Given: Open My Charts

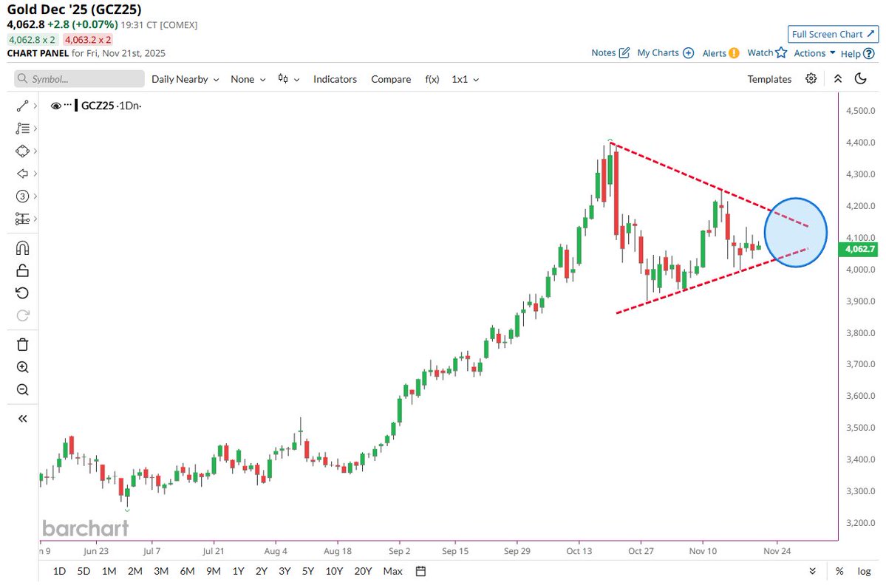Looking at the screenshot, I should click(666, 52).
